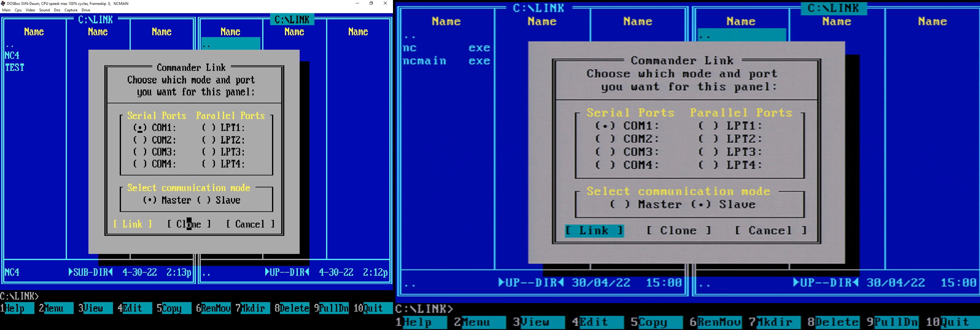This screenshot has width=980, height=330.
Task: Click 10Quit function key in left window
Action: [373, 308]
